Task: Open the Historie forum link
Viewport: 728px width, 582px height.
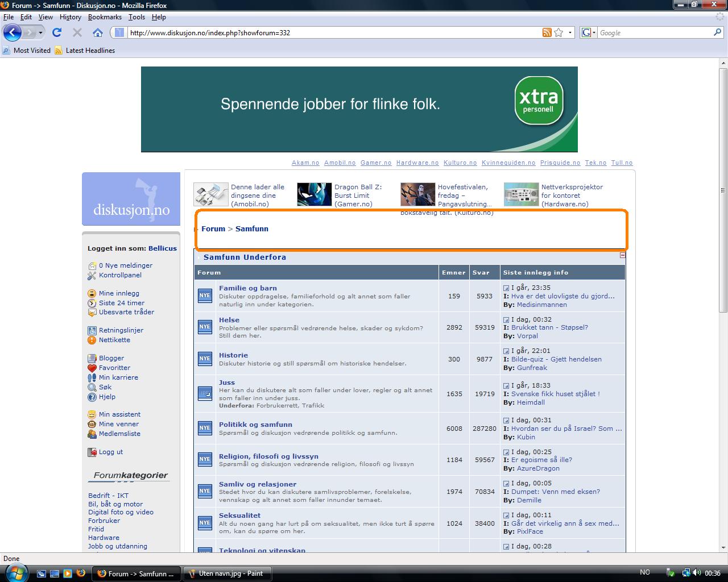Action: coord(233,355)
